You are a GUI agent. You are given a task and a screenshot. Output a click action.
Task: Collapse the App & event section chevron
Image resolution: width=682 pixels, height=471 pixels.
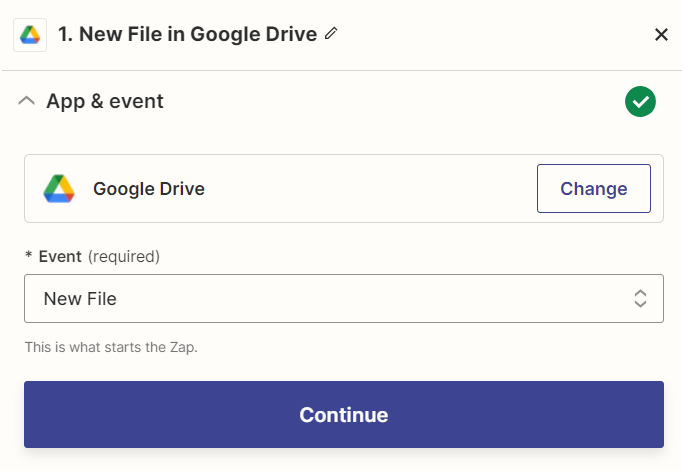point(28,101)
